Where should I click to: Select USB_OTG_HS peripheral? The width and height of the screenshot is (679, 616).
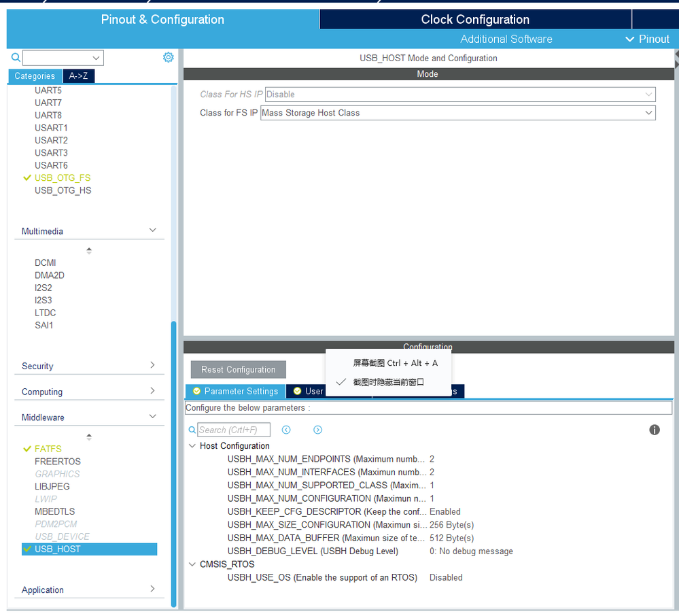click(x=63, y=190)
